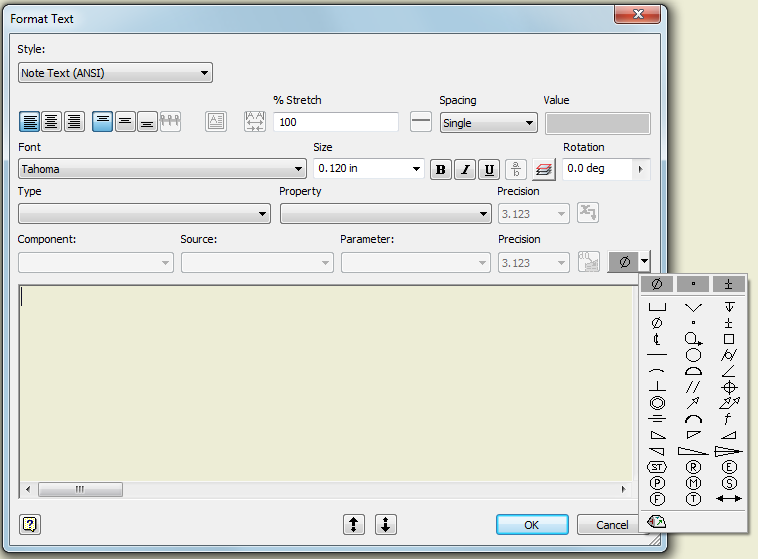The height and width of the screenshot is (559, 758).
Task: Insert the circled F free state symbol
Action: (657, 499)
